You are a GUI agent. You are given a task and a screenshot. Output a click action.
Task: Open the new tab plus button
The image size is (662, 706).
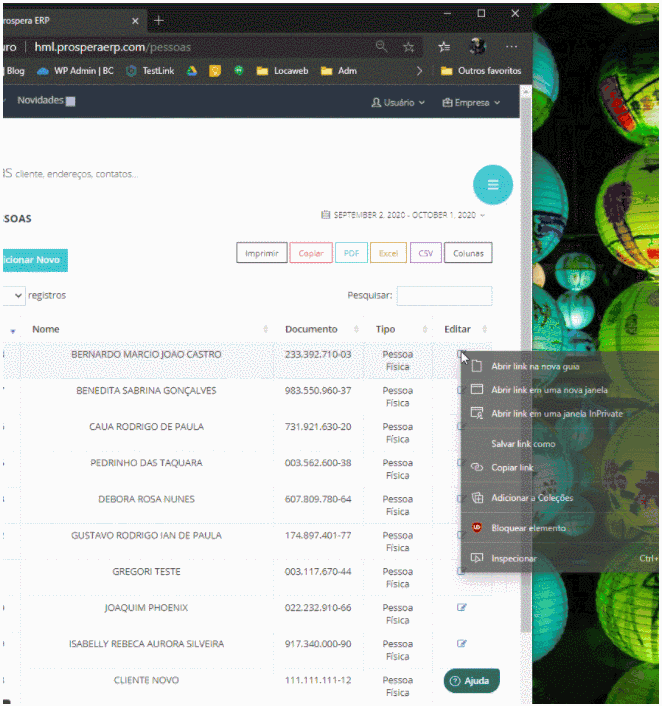(158, 20)
